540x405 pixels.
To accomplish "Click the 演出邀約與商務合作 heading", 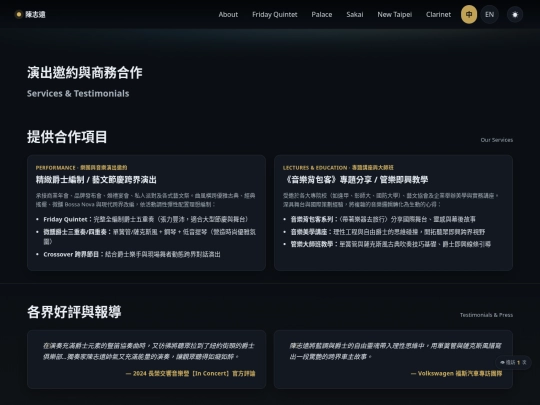I will (x=84, y=73).
